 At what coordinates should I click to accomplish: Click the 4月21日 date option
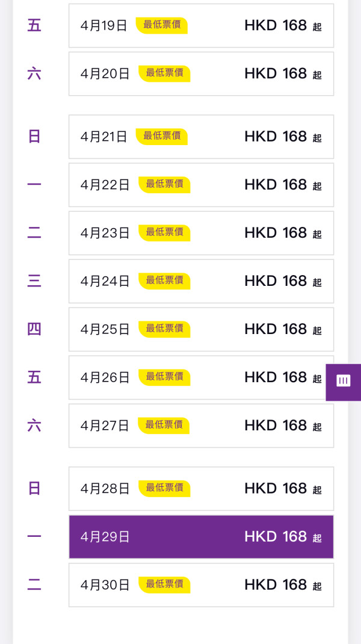(x=201, y=137)
